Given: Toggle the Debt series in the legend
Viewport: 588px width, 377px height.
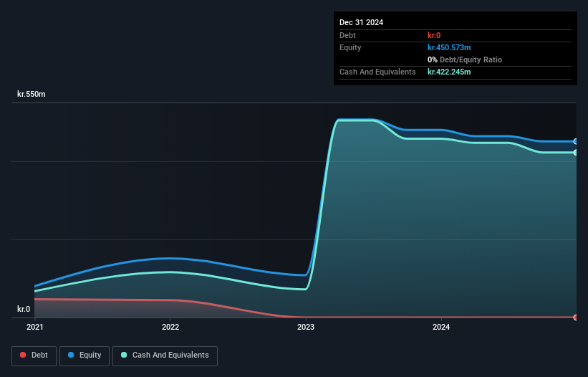Looking at the screenshot, I should [34, 355].
